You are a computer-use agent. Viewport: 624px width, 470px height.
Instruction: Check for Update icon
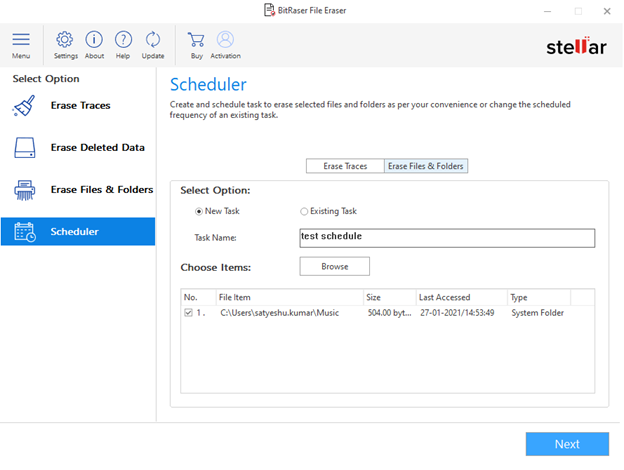click(x=153, y=39)
